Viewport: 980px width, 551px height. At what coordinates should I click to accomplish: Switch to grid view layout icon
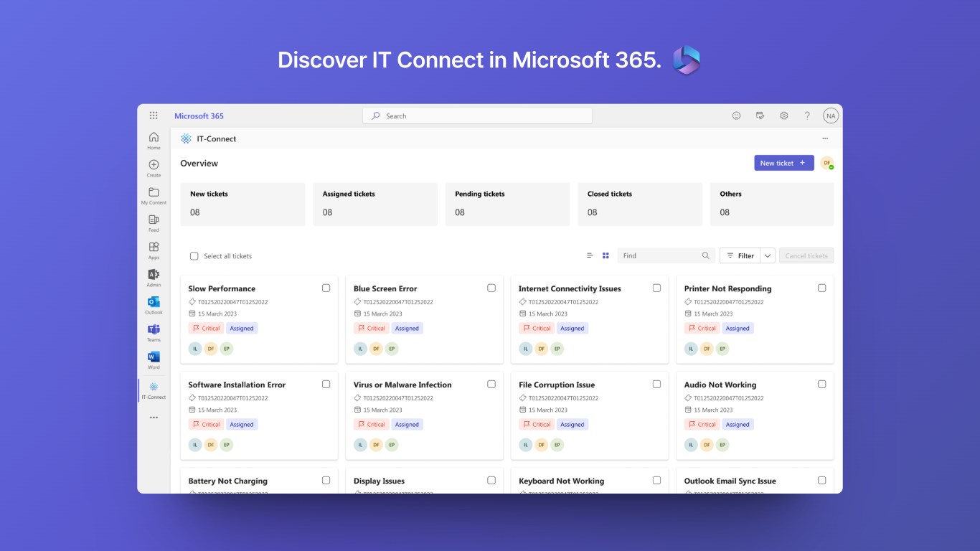[606, 255]
